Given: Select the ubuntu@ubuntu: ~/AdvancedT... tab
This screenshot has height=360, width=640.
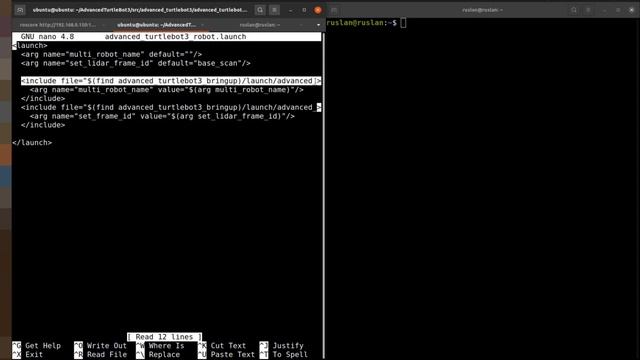Looking at the screenshot, I should tap(156, 25).
